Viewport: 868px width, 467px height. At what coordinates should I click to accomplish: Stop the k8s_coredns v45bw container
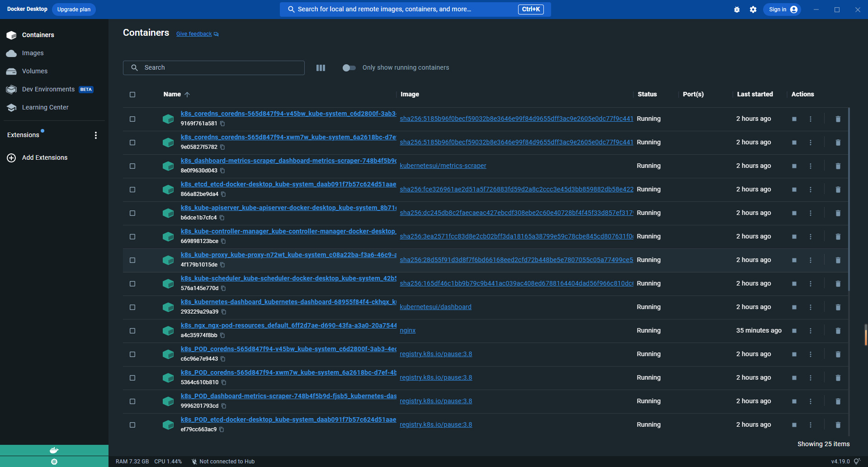(x=794, y=119)
